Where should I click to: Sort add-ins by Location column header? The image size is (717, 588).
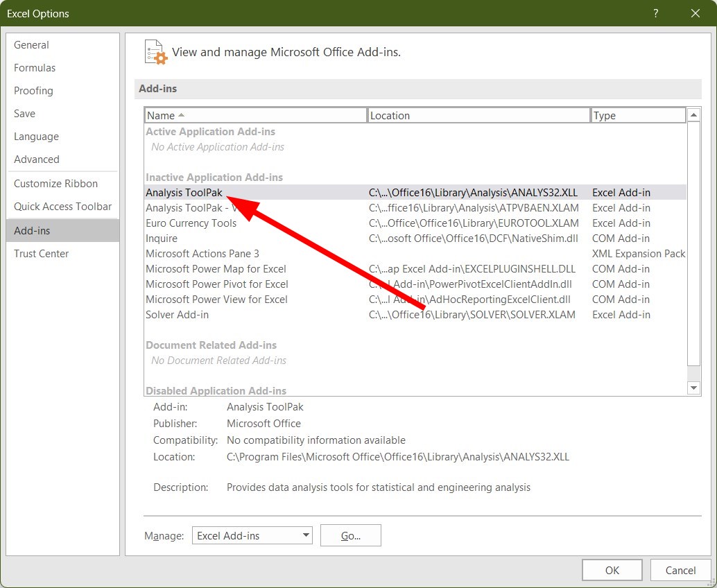[x=478, y=115]
